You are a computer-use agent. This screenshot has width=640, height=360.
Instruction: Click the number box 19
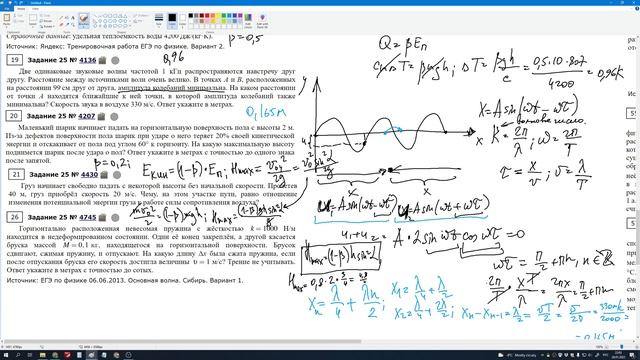15,60
